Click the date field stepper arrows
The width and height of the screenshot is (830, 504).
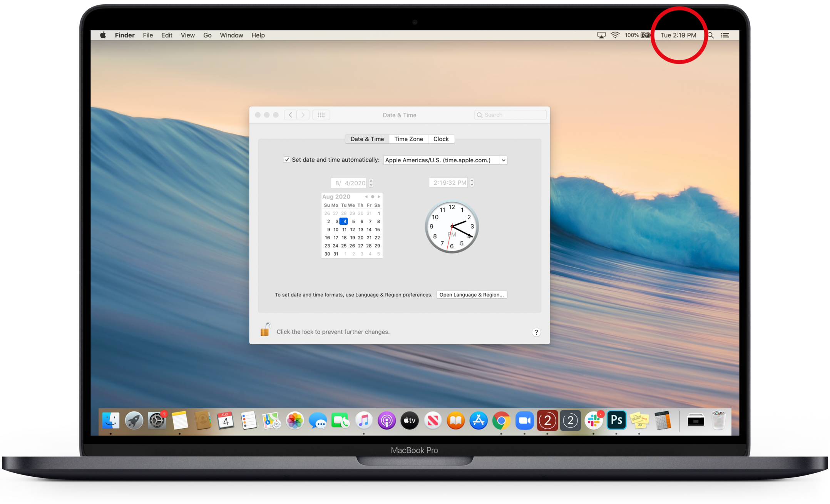coord(371,183)
